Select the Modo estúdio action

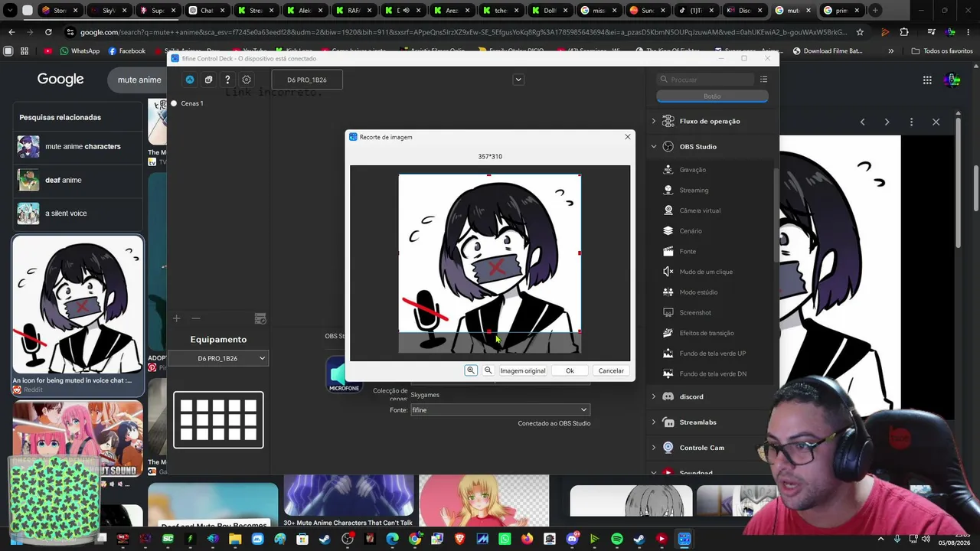point(698,292)
